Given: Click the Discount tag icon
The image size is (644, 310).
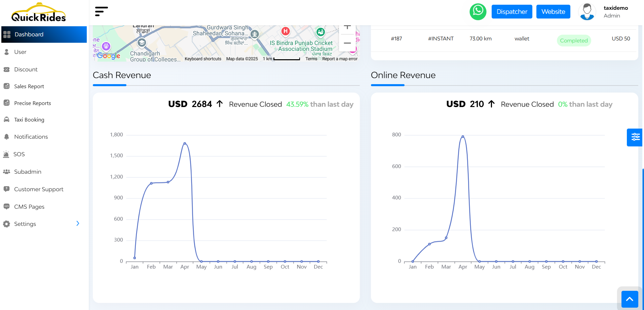Looking at the screenshot, I should click(6, 69).
